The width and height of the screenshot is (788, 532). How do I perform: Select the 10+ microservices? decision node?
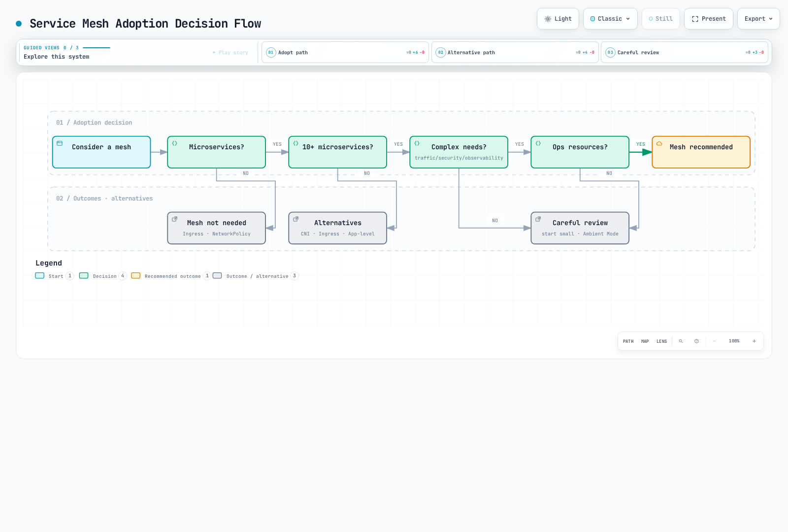(338, 152)
